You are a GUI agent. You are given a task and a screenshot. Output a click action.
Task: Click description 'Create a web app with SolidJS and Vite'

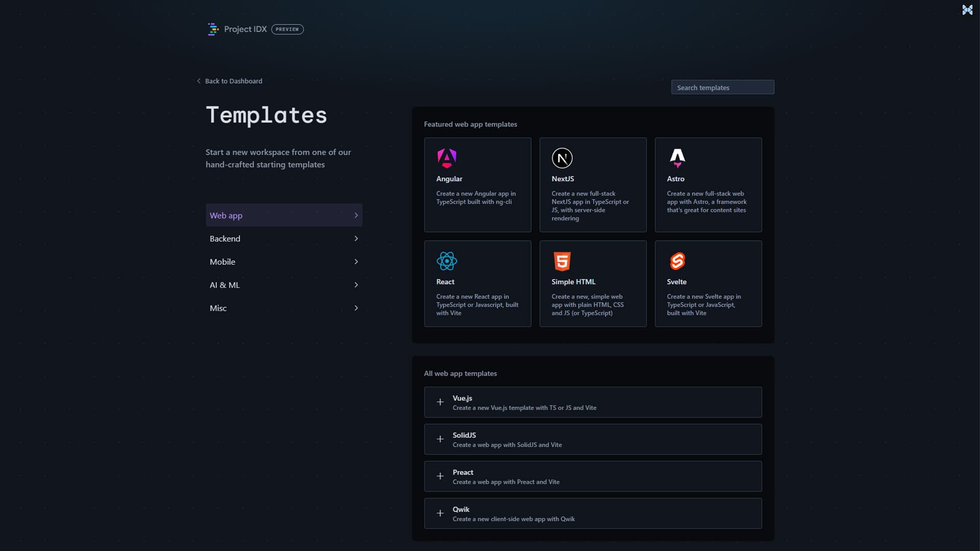[507, 445]
